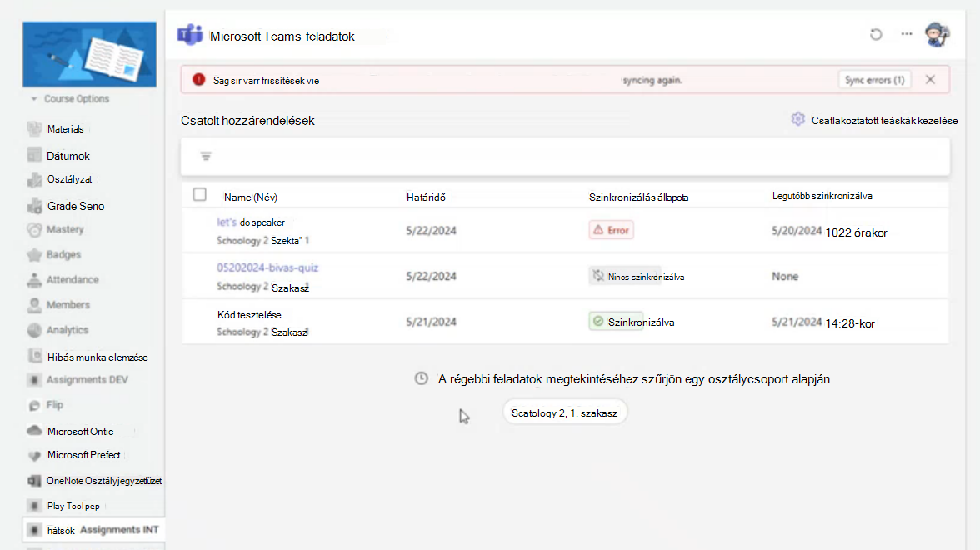This screenshot has height=550, width=980.
Task: Click the gear icon for connected teams
Action: point(797,119)
